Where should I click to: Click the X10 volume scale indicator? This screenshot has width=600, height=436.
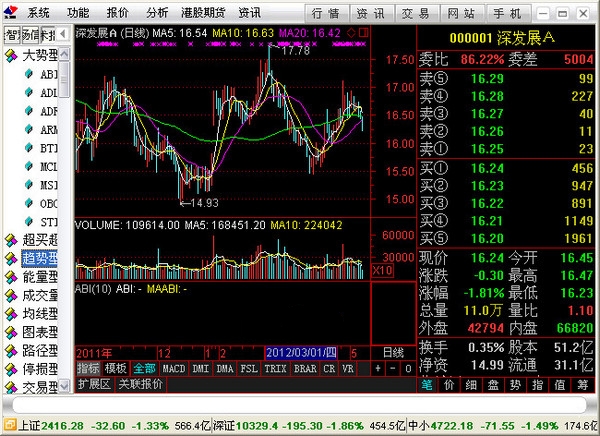pos(382,271)
